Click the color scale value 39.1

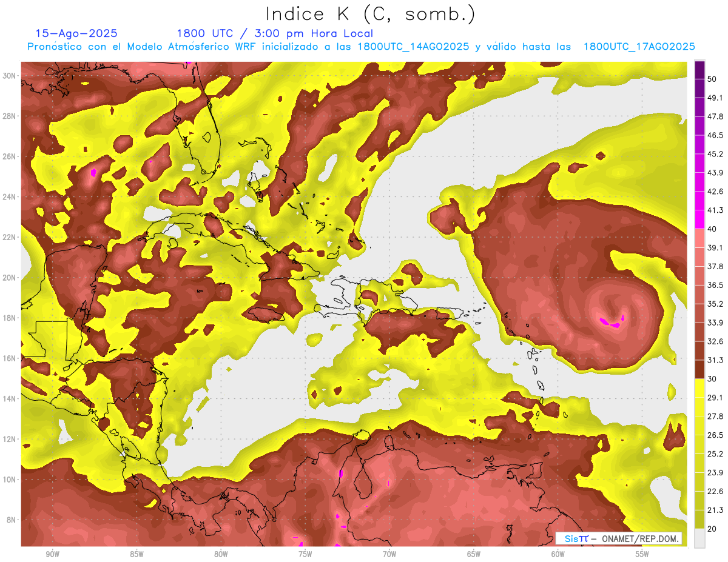coord(715,247)
